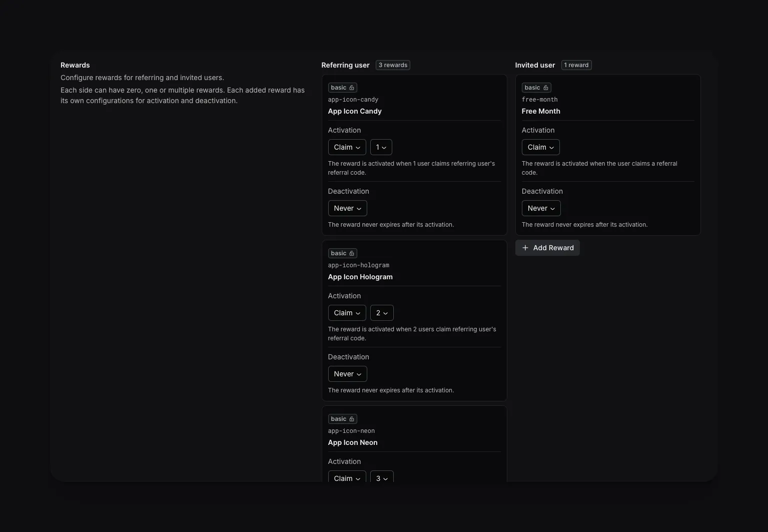
Task: Click the 3 rewards count badge
Action: pos(393,65)
